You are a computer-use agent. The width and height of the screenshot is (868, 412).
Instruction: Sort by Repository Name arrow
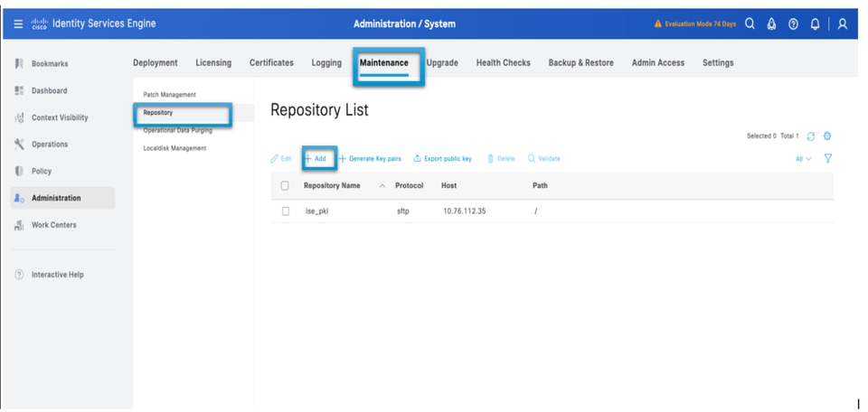click(382, 186)
